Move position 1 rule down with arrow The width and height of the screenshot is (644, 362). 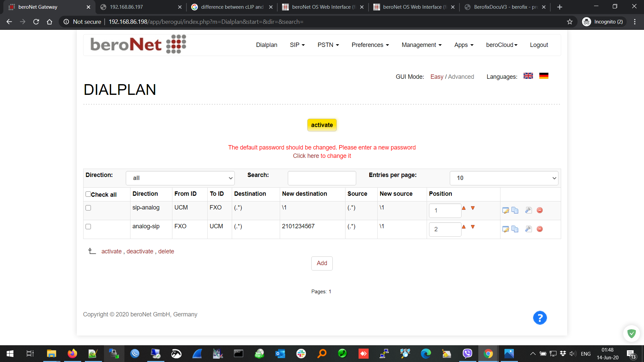473,208
